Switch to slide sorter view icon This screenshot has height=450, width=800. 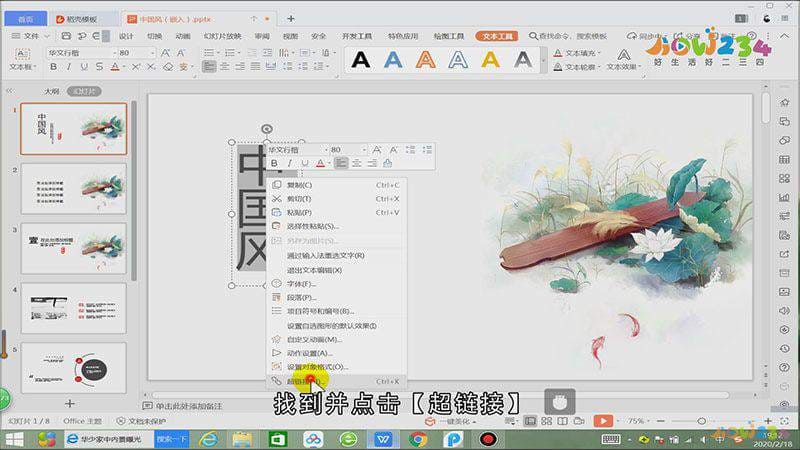546,421
